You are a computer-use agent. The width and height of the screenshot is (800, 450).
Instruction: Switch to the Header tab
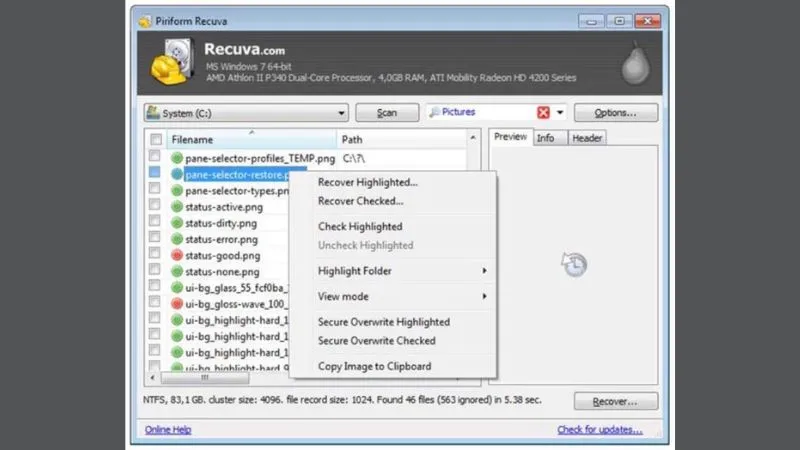[587, 138]
